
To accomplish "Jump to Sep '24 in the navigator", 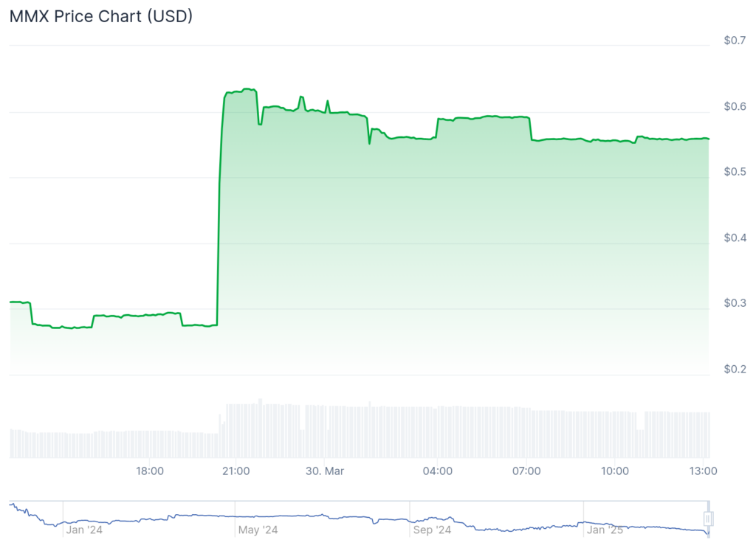I will (x=432, y=529).
